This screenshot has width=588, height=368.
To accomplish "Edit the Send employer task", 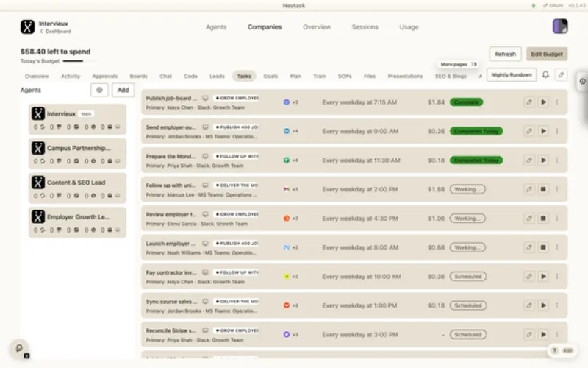I will (x=528, y=131).
